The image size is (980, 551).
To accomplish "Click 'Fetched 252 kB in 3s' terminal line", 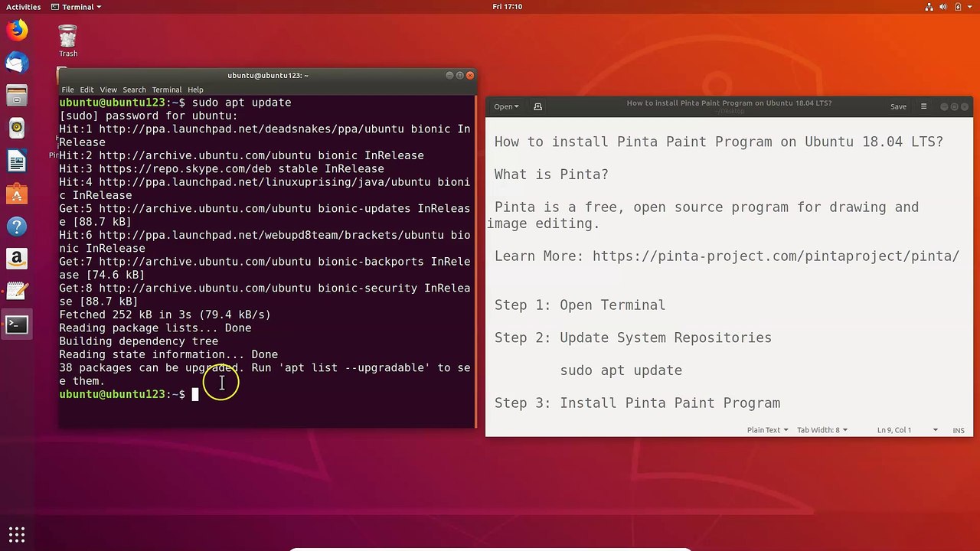I will click(x=165, y=315).
